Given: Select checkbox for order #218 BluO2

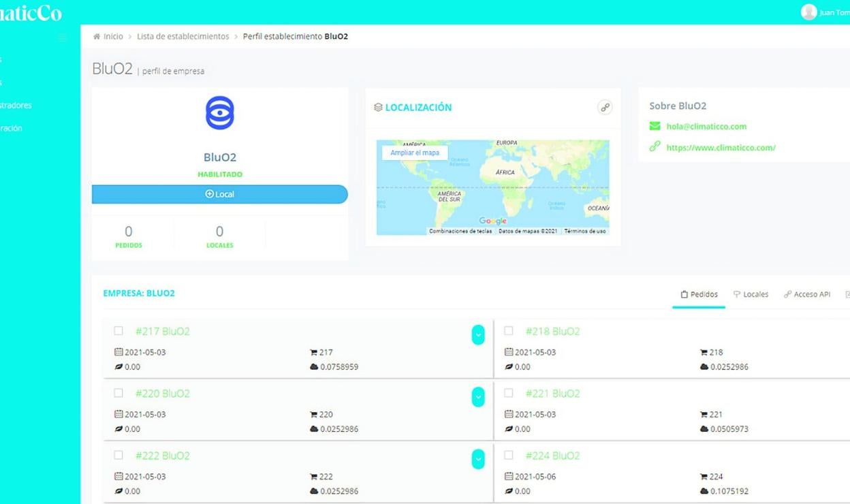Looking at the screenshot, I should click(x=509, y=331).
